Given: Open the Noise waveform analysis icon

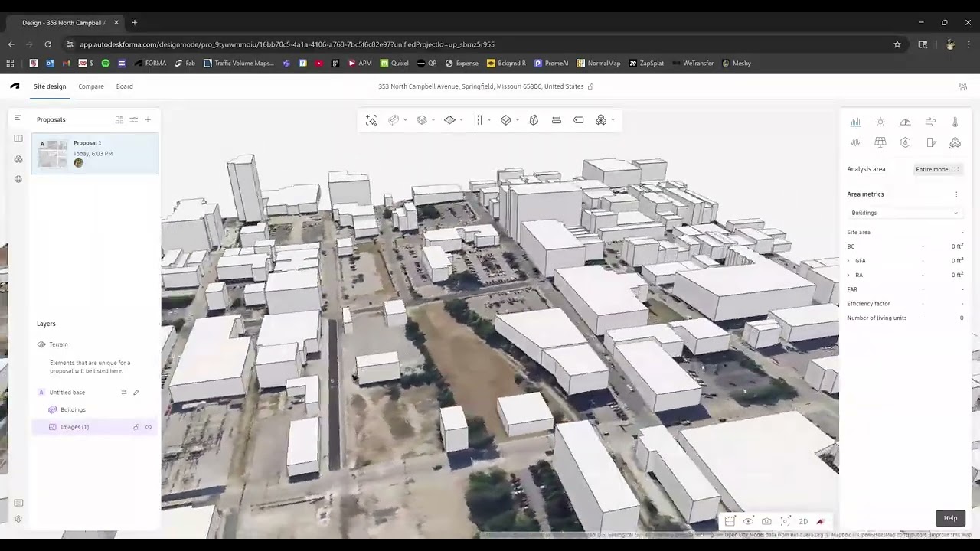Looking at the screenshot, I should coord(855,142).
